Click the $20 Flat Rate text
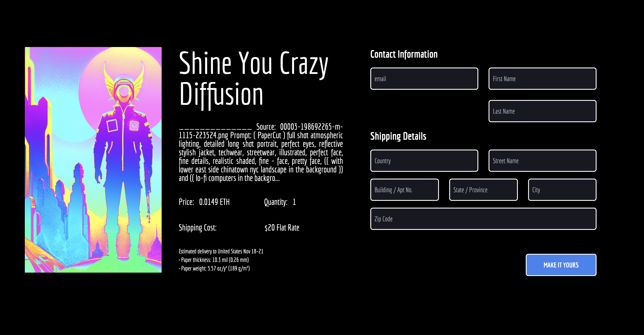Screen dimensions: 644x335 click(282, 228)
